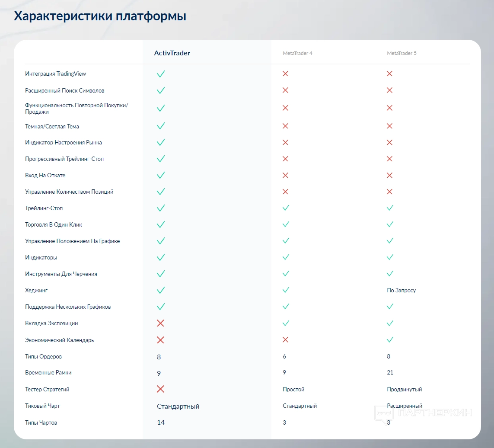Select the Управление Количеством Позиций label

point(69,192)
